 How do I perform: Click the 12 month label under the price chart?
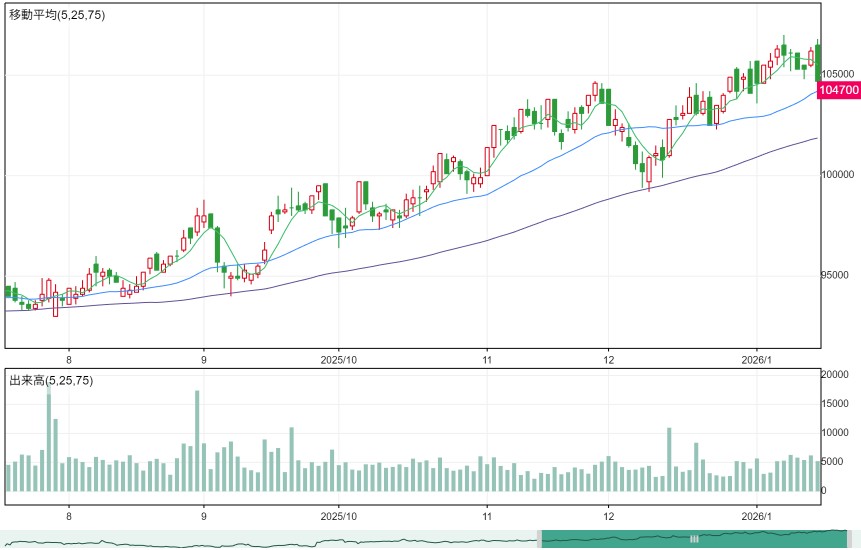pyautogui.click(x=608, y=360)
